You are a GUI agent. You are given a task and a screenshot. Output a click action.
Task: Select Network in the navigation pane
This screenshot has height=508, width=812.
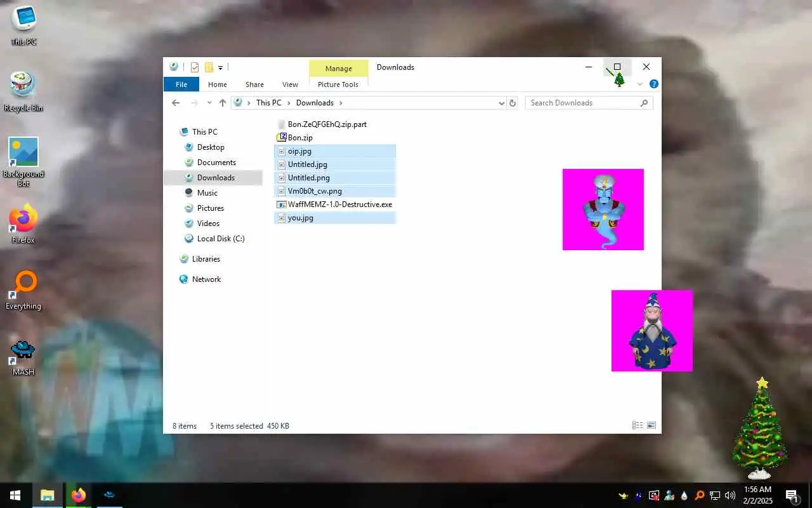(206, 279)
